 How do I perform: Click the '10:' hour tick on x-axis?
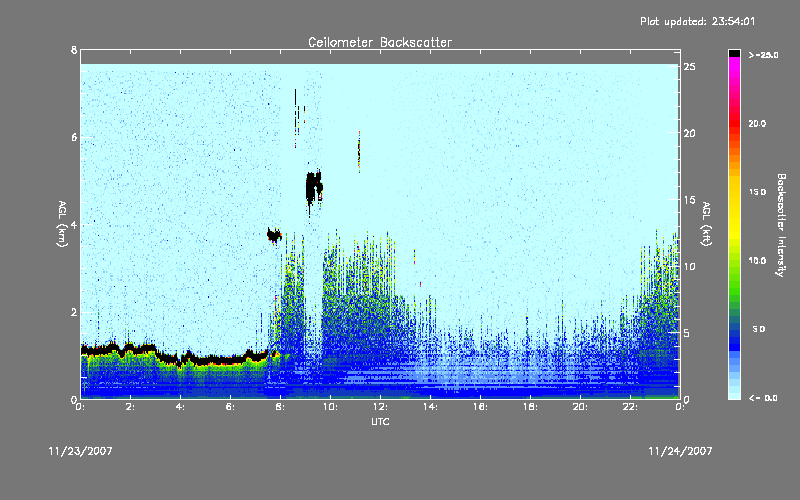tap(331, 407)
